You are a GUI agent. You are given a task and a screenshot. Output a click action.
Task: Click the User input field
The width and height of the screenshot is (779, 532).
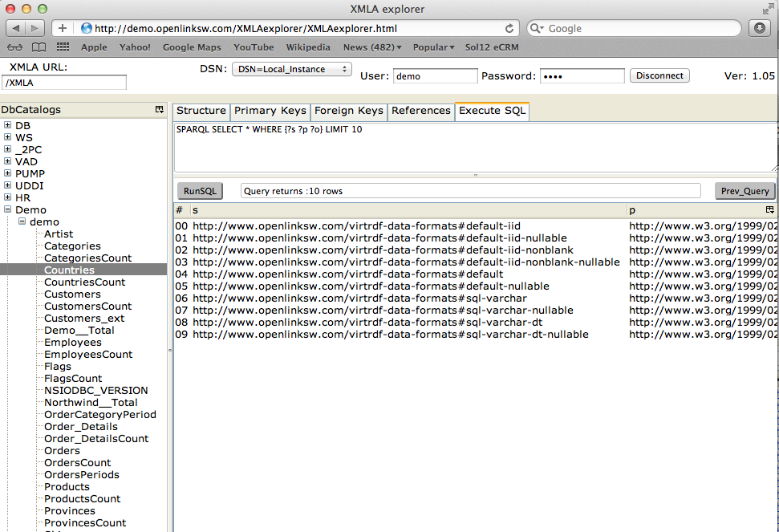pyautogui.click(x=435, y=76)
